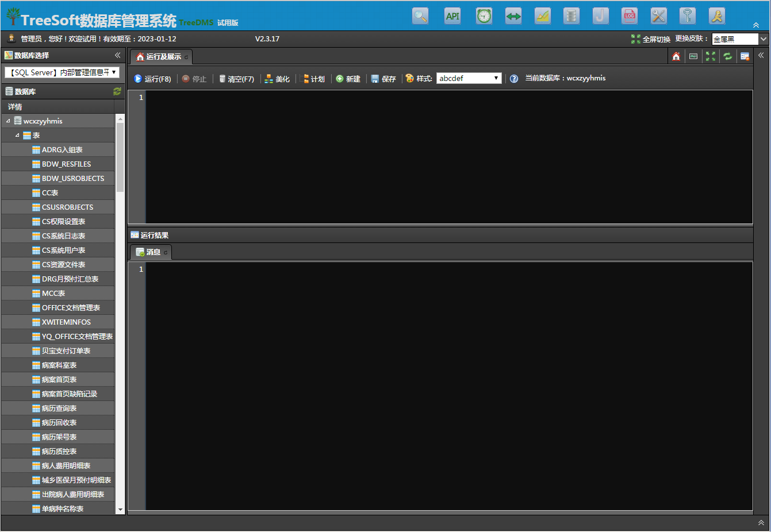Click the green fullscreen arrows tab icon

(711, 56)
